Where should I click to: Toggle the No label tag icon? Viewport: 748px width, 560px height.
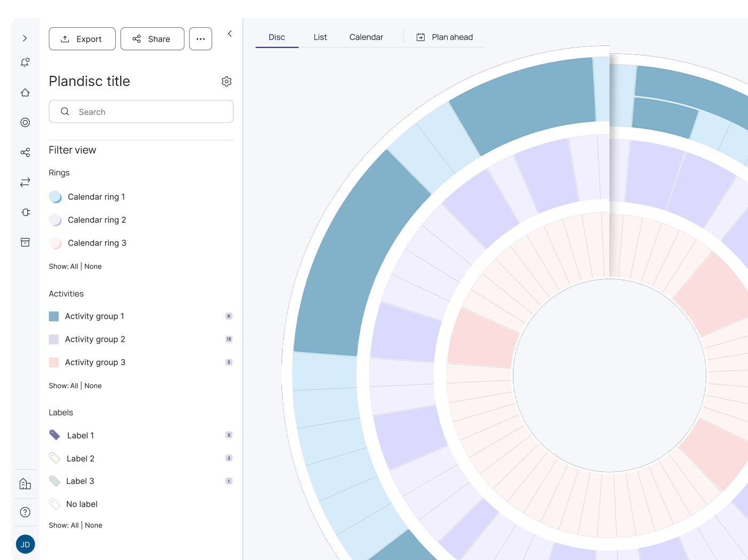(x=54, y=504)
